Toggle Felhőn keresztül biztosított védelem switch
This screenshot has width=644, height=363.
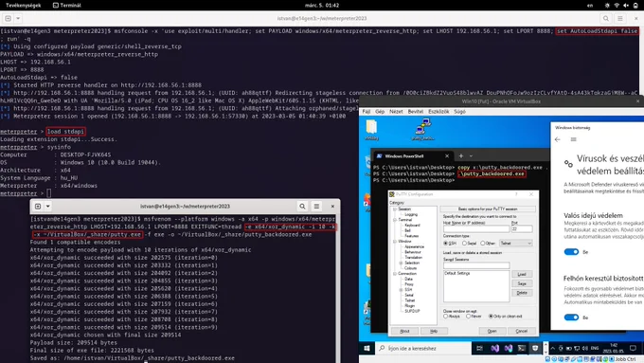click(x=571, y=318)
